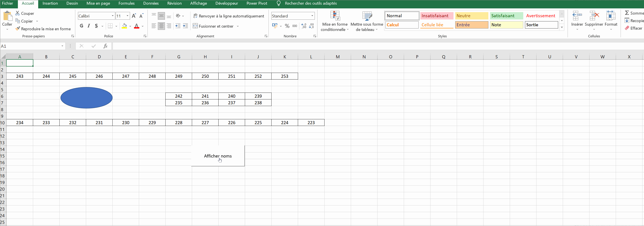The image size is (644, 226).
Task: Open the Formules ribbon tab
Action: pyautogui.click(x=126, y=4)
